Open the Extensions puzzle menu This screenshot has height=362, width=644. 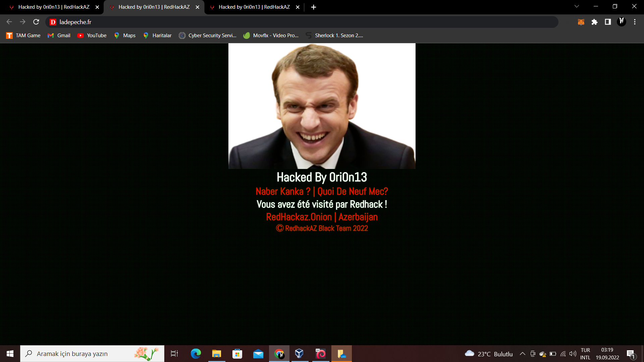click(594, 22)
